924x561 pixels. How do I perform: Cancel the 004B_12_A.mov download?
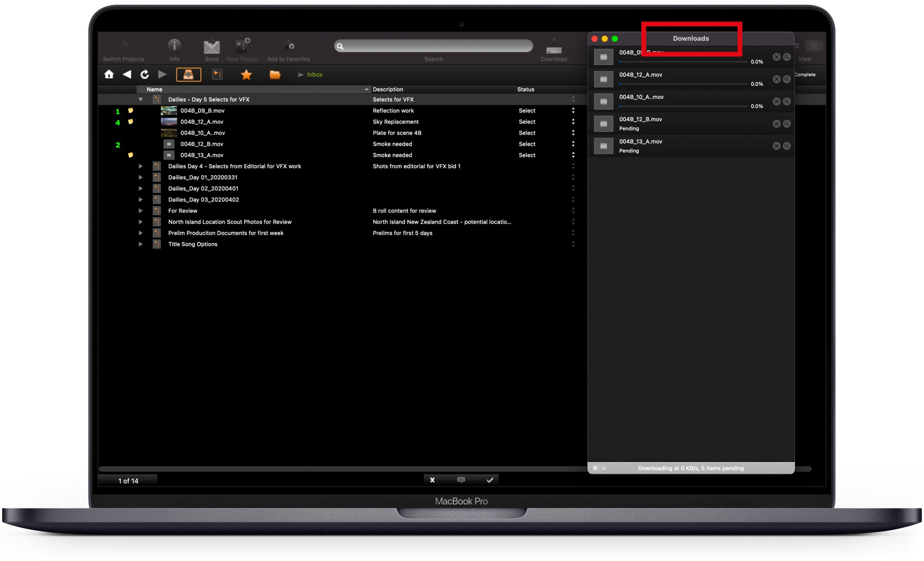pos(776,79)
